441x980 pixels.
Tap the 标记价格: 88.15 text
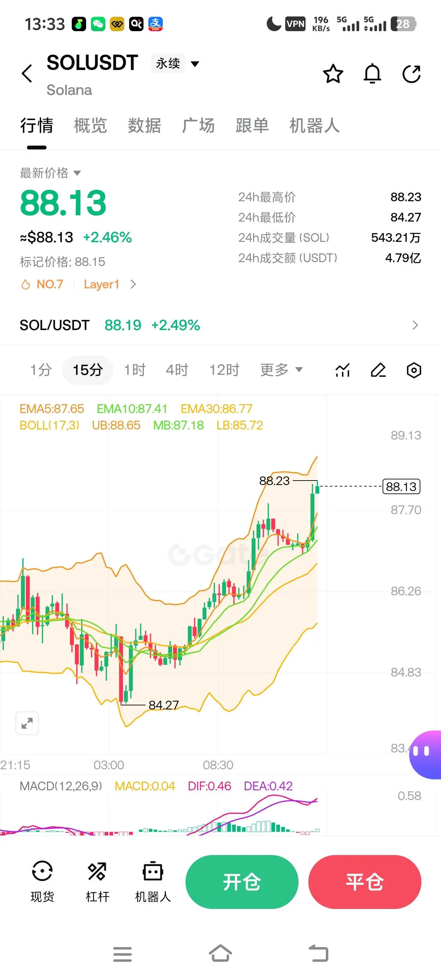tap(62, 262)
